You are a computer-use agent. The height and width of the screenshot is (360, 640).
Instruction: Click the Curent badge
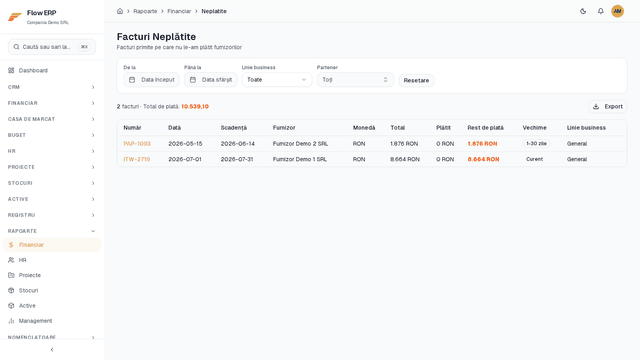point(534,159)
